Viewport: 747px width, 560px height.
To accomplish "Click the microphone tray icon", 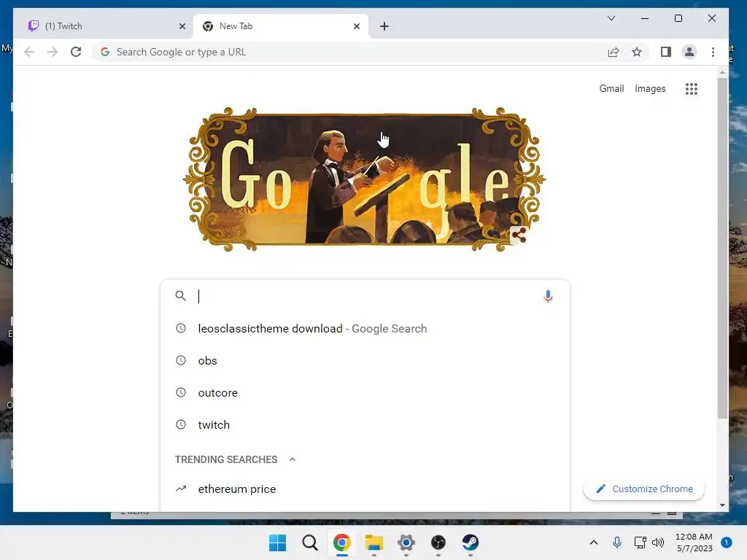I will point(617,542).
